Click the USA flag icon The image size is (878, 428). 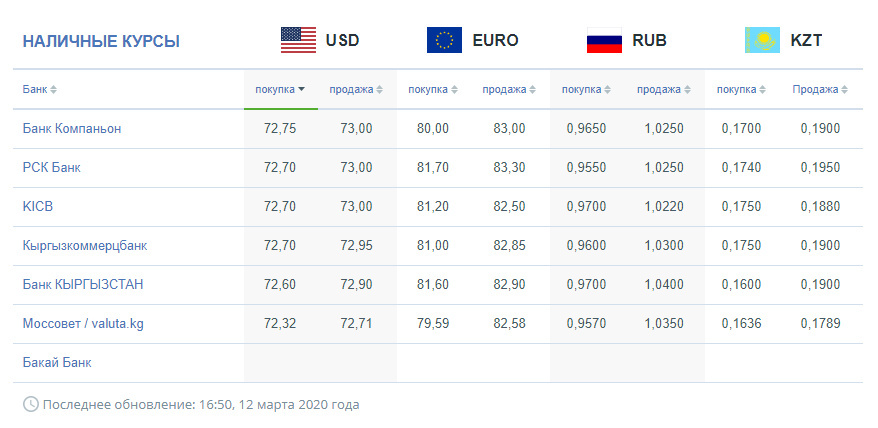click(298, 40)
